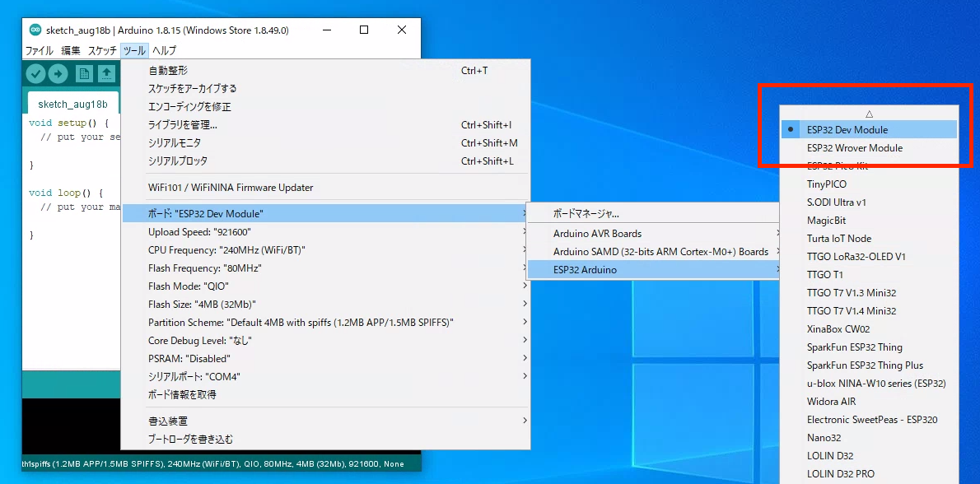Open the スケッチ menu
This screenshot has height=484, width=980.
click(102, 50)
